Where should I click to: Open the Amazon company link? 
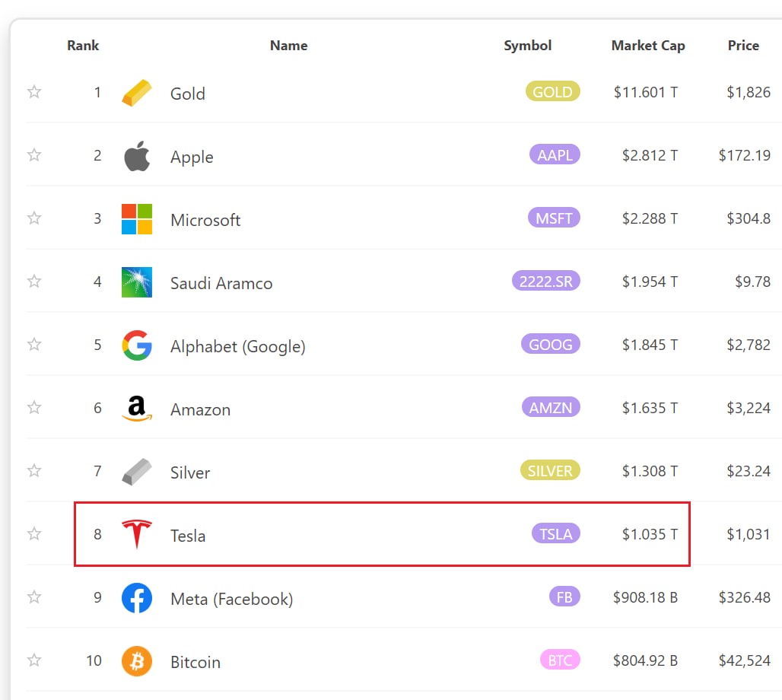[201, 409]
